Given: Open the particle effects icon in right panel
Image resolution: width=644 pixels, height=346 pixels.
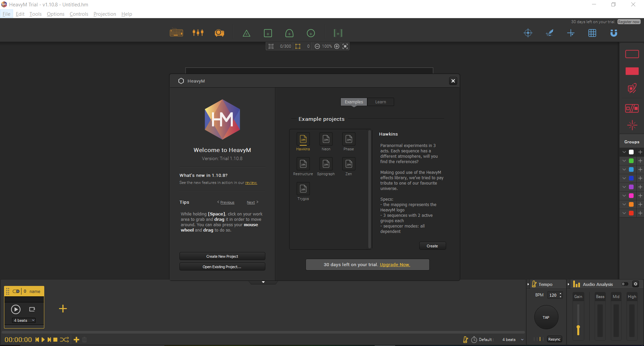Looking at the screenshot, I should point(632,125).
